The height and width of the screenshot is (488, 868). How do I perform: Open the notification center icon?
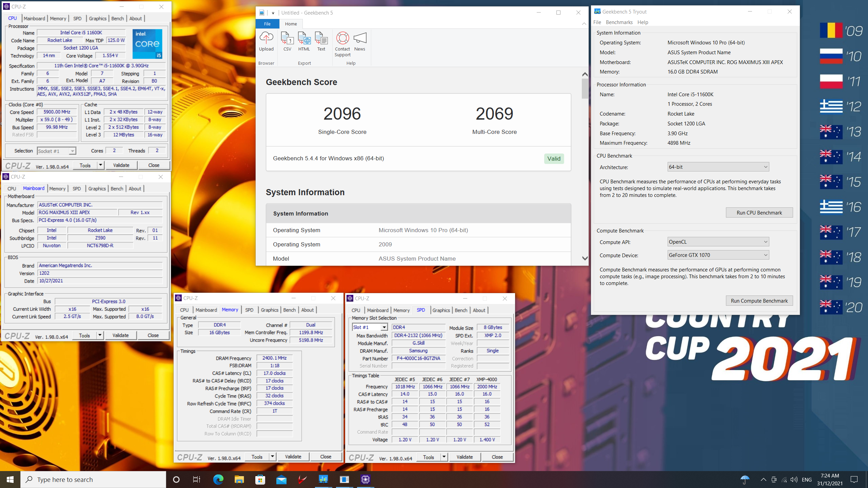[854, 480]
